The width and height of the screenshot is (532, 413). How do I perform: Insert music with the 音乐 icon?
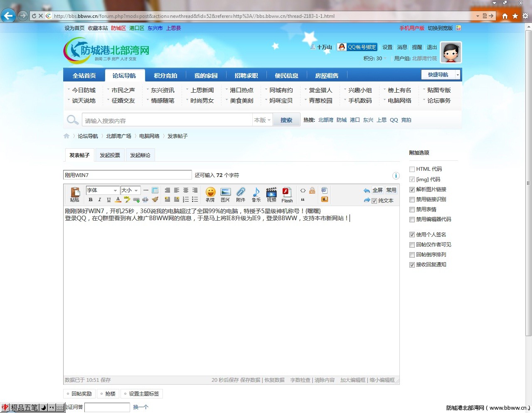click(256, 193)
